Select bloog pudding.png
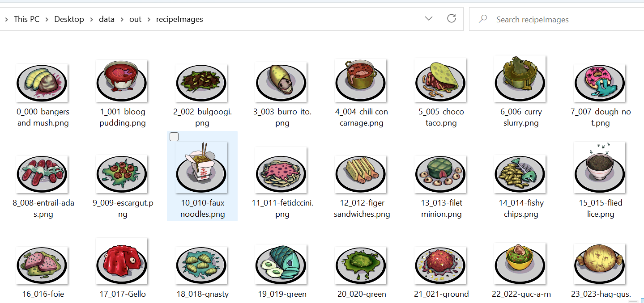 tap(121, 82)
